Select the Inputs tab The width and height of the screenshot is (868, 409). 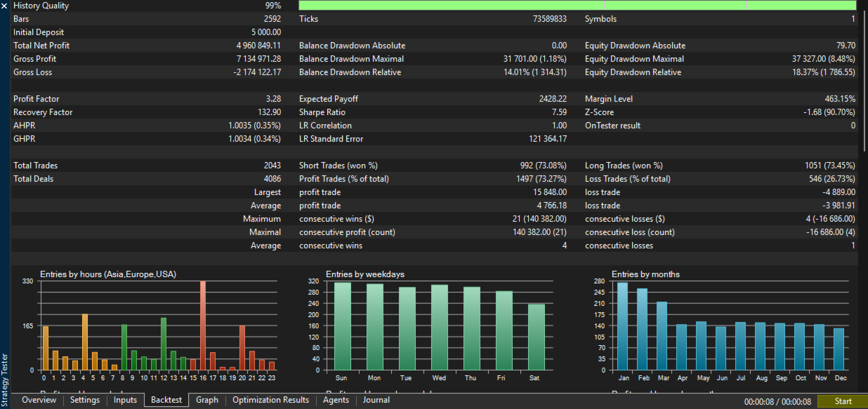tap(125, 401)
